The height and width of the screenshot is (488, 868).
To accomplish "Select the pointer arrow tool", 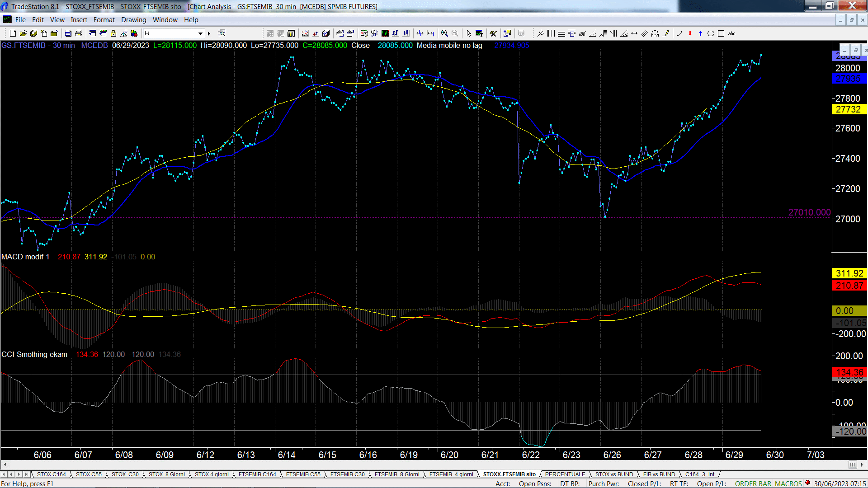I will [x=469, y=33].
